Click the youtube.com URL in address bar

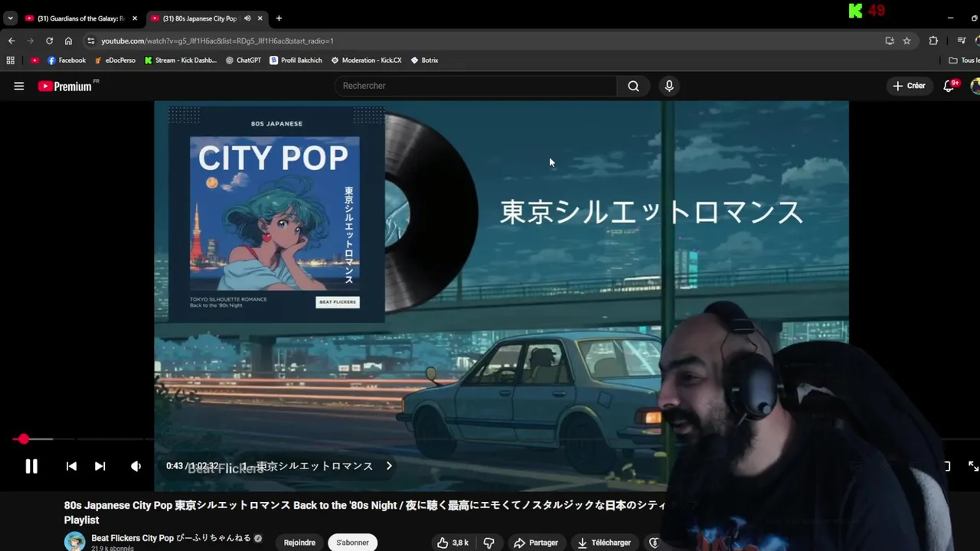[217, 41]
